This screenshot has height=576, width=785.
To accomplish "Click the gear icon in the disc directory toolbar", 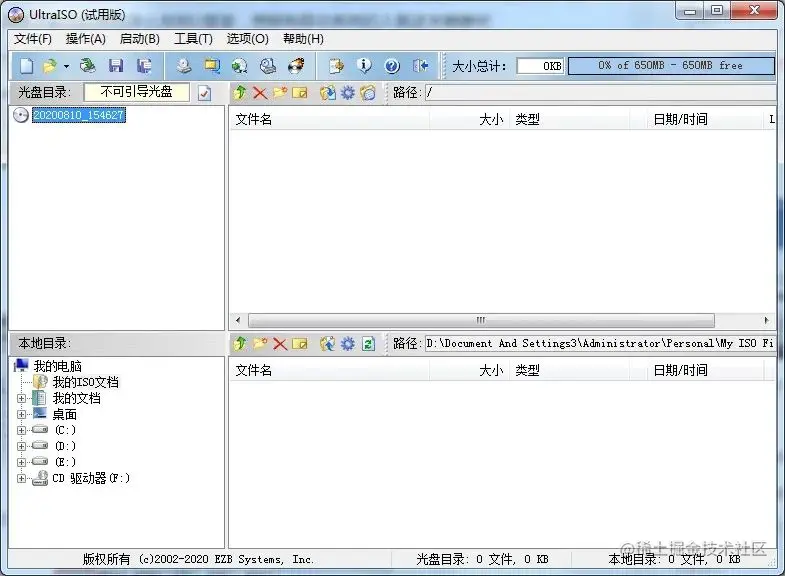I will point(348,93).
